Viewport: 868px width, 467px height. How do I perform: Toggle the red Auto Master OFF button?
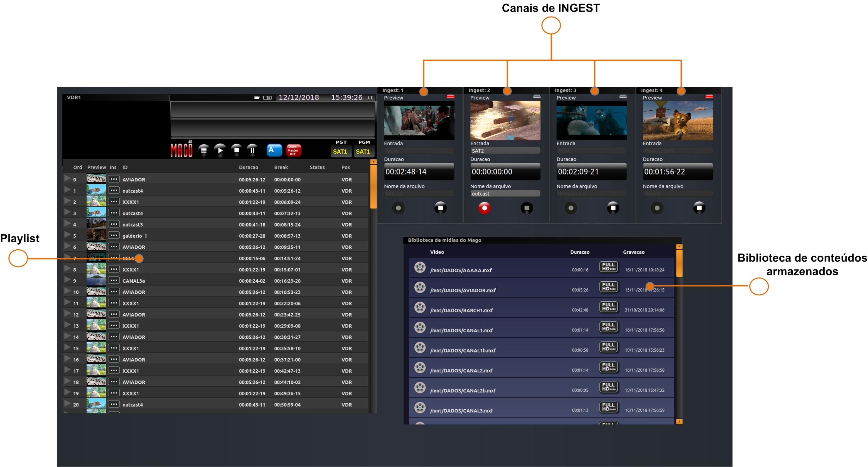point(294,150)
